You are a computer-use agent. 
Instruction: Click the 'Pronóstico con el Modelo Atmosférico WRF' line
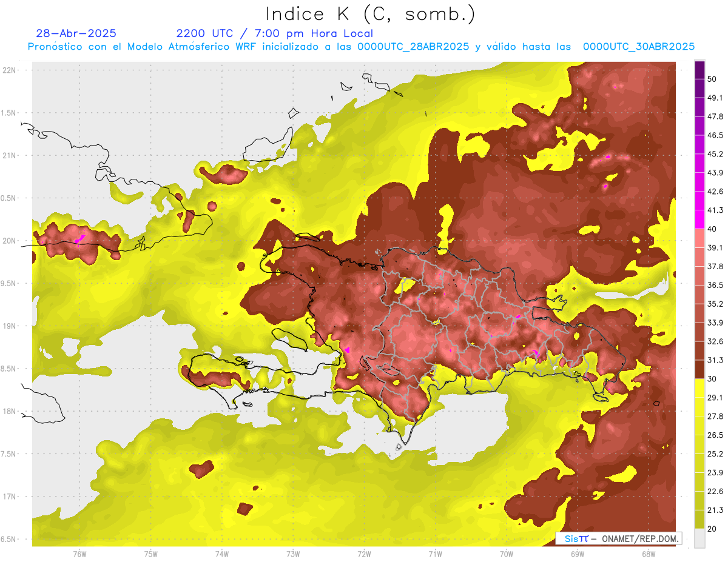tap(361, 47)
